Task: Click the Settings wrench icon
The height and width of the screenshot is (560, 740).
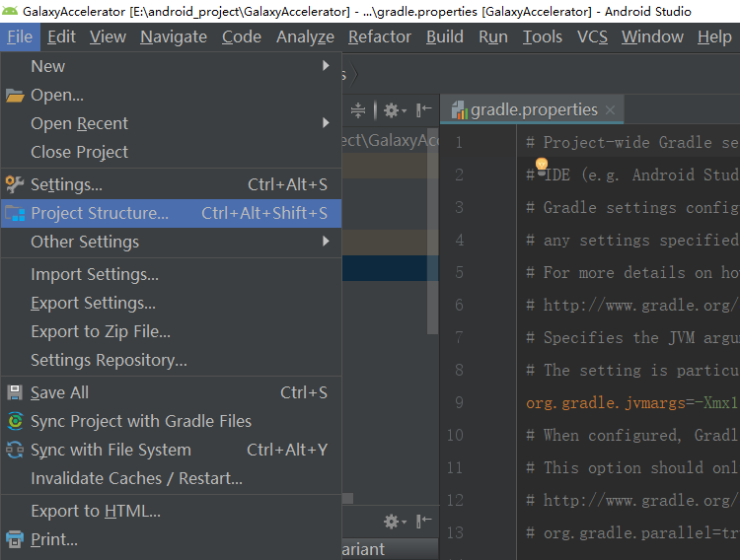Action: click(15, 184)
